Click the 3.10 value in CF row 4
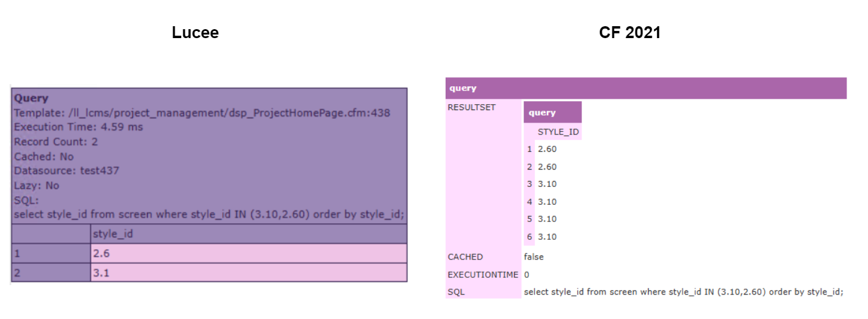The height and width of the screenshot is (319, 868). coord(547,202)
